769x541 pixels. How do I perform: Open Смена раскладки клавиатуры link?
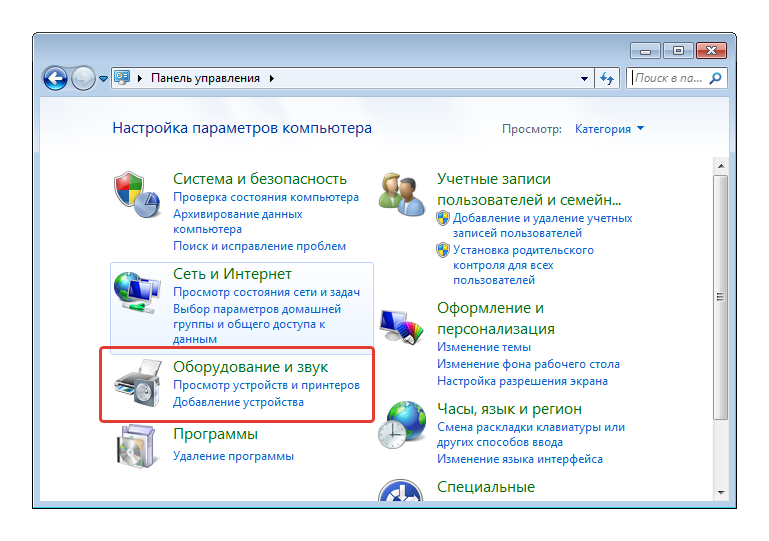click(531, 435)
